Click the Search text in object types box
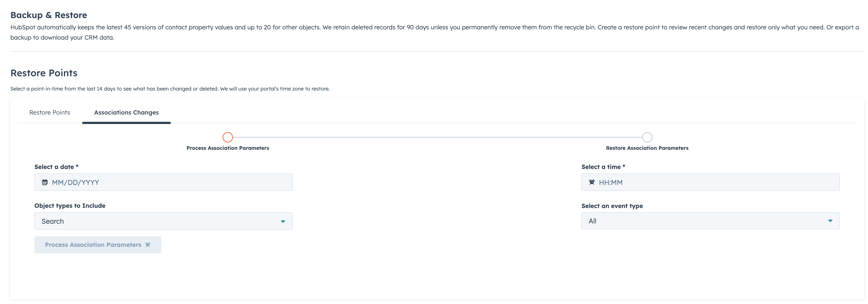This screenshot has height=304, width=868. click(52, 221)
